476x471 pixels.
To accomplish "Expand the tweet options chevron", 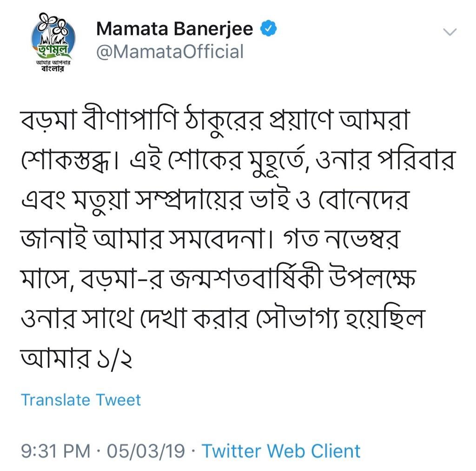I will pos(450,32).
